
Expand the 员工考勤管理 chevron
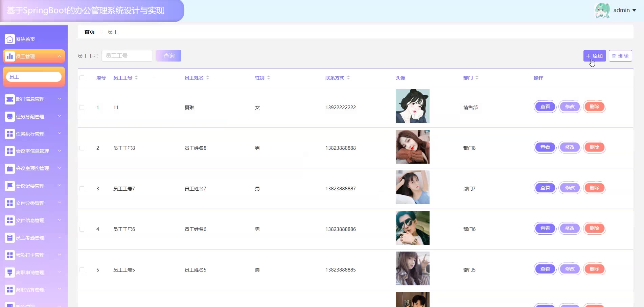point(60,237)
